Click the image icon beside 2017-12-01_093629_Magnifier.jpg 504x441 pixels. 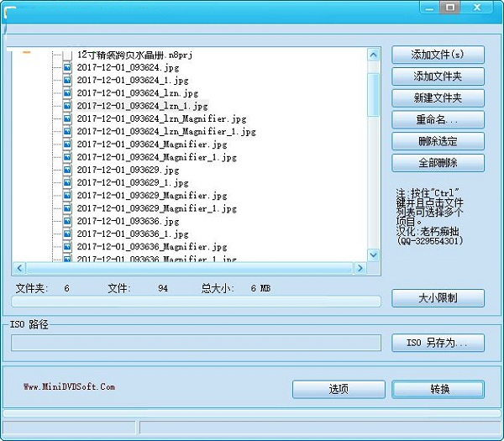(67, 195)
